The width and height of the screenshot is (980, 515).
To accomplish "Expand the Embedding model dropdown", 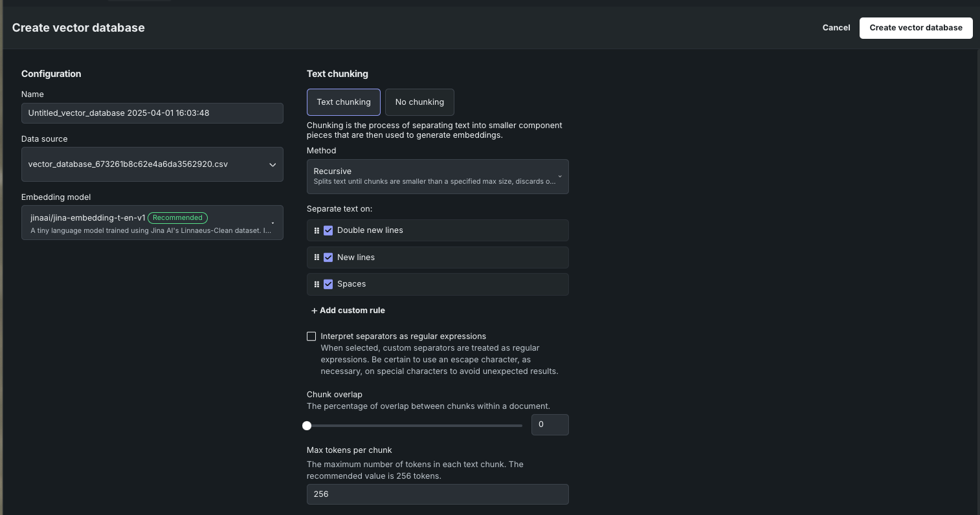I will 152,223.
